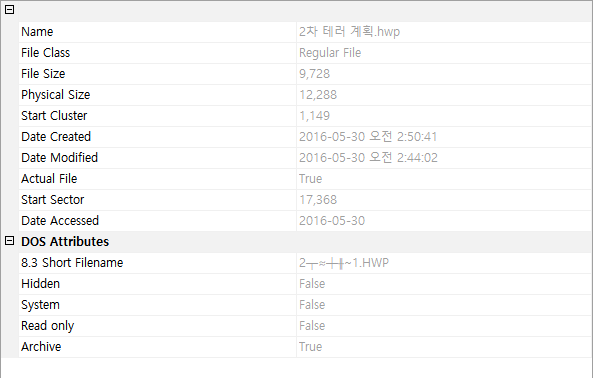
Task: Select the Physical Size label
Action: click(x=56, y=95)
